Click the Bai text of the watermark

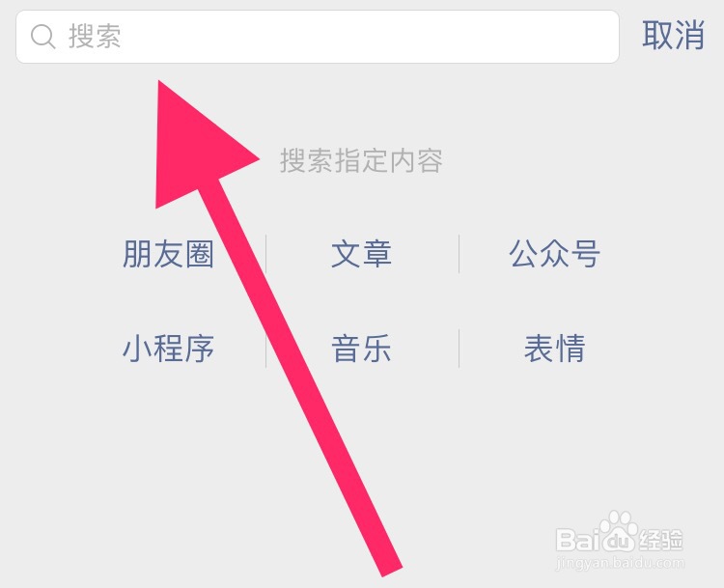578,540
